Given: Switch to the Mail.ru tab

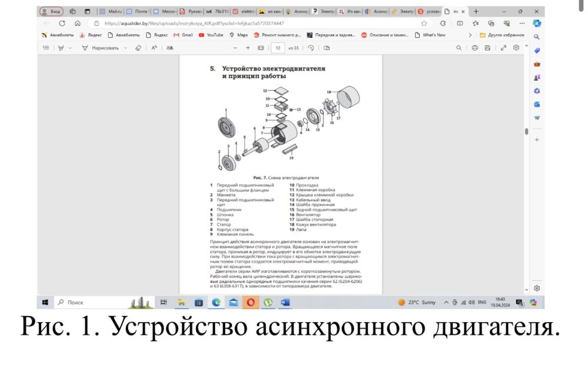Looking at the screenshot, I should click(x=111, y=11).
